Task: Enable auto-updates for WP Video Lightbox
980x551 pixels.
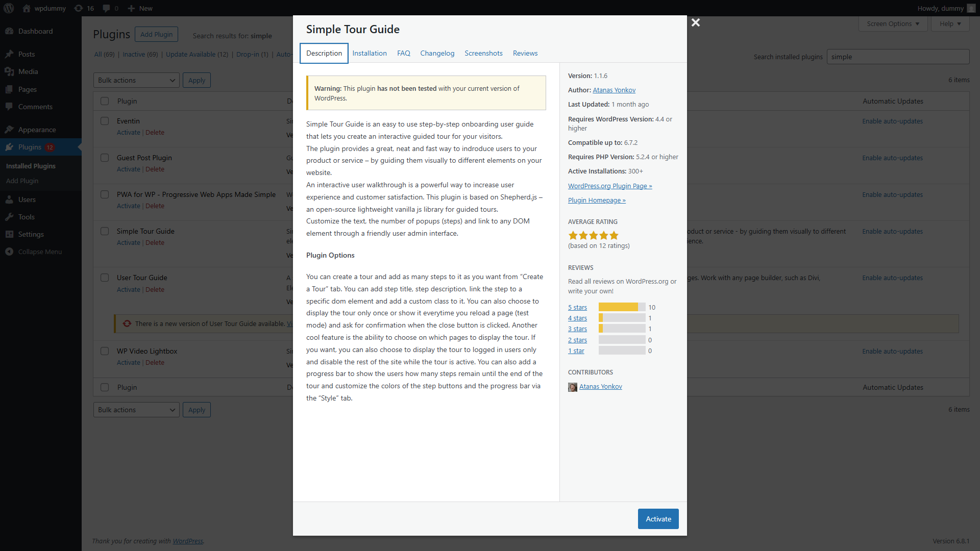Action: click(892, 351)
